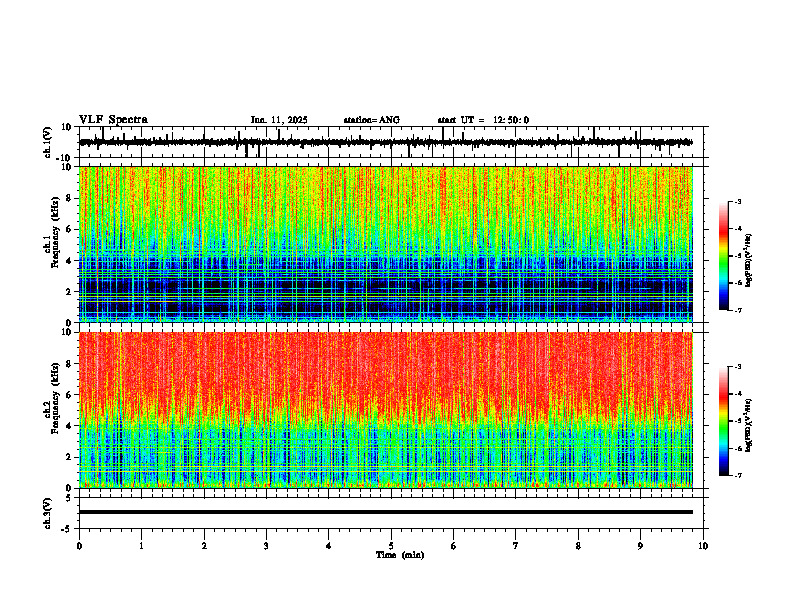Click the "-3" value on the ch.1 color scale
This screenshot has height=612, width=792.
[738, 202]
